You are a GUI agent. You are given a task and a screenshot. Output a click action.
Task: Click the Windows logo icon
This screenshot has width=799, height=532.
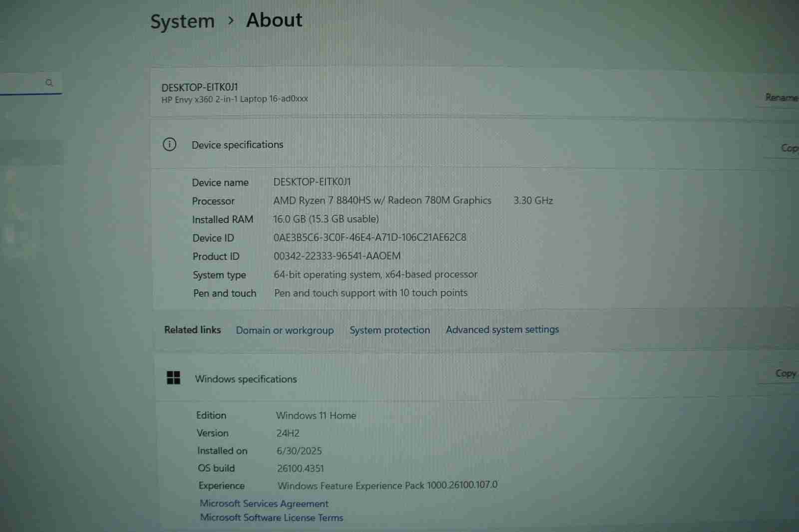(x=173, y=378)
